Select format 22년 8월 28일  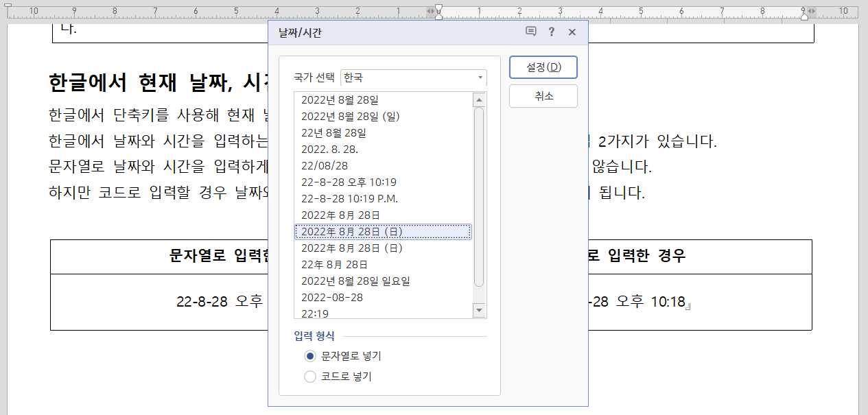(383, 133)
